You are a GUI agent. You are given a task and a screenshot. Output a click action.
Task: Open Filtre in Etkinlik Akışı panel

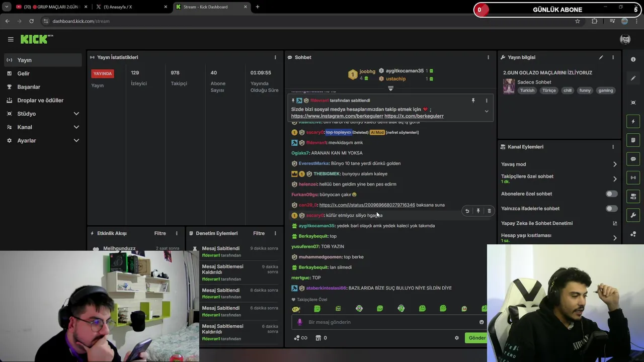click(160, 233)
